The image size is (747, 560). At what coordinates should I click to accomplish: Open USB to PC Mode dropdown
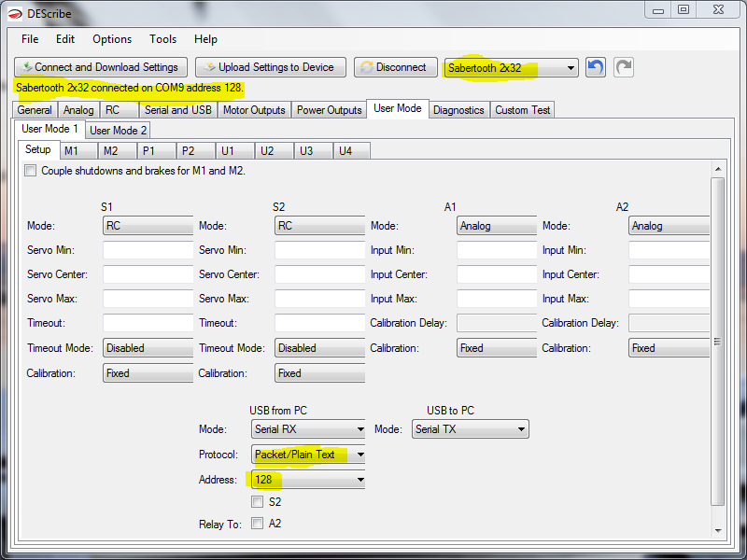(471, 429)
